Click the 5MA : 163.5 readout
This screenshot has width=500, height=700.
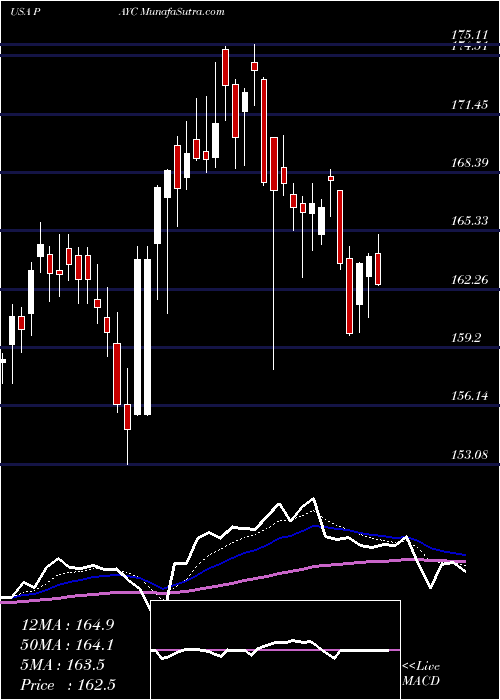pos(63,665)
